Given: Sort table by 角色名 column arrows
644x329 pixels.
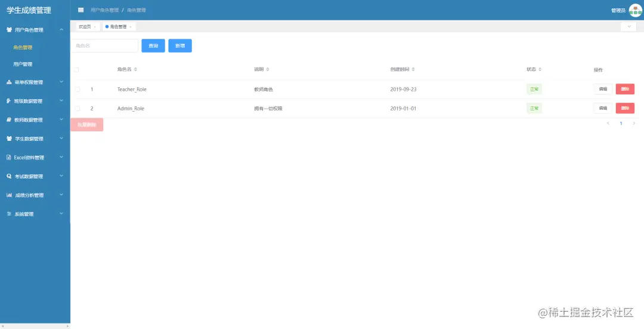Looking at the screenshot, I should point(135,69).
